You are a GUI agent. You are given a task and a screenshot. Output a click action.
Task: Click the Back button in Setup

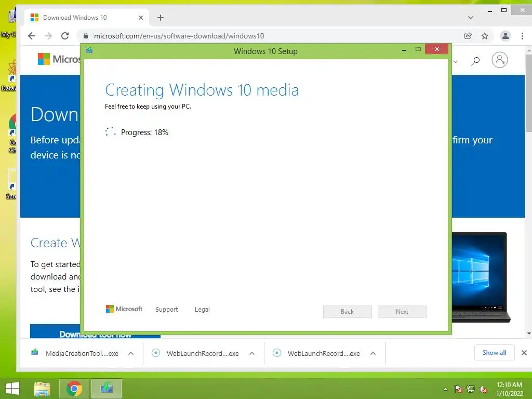pyautogui.click(x=348, y=312)
